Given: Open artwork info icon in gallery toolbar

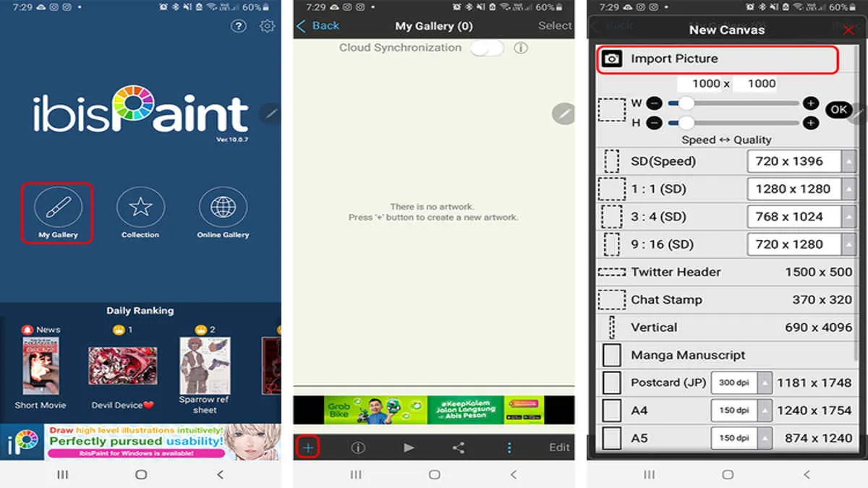Looking at the screenshot, I should (358, 448).
